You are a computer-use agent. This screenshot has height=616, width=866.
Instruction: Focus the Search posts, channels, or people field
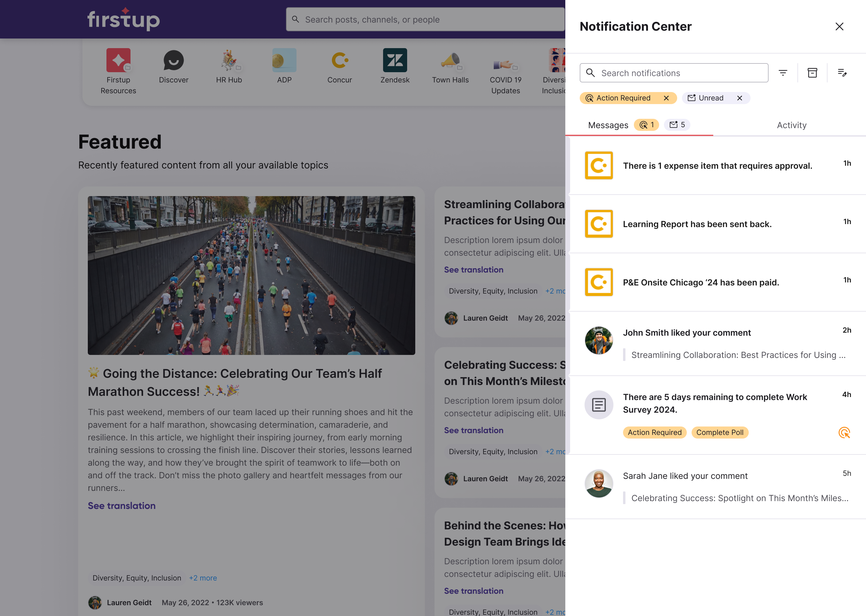425,19
